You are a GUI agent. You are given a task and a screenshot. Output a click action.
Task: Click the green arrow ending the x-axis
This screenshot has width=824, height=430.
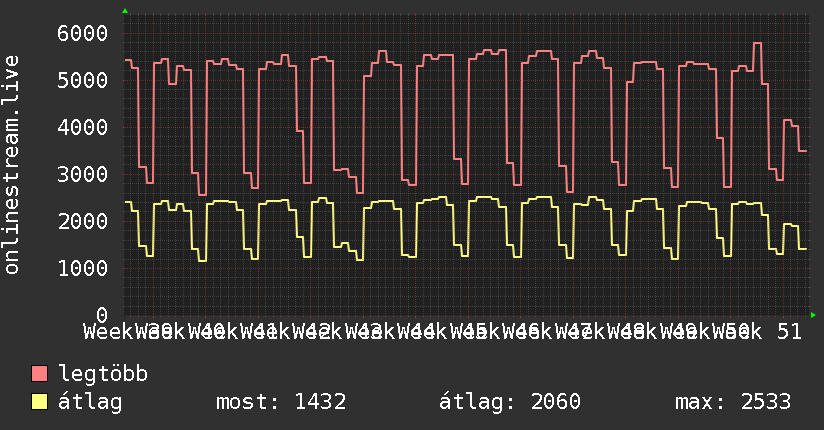[813, 315]
